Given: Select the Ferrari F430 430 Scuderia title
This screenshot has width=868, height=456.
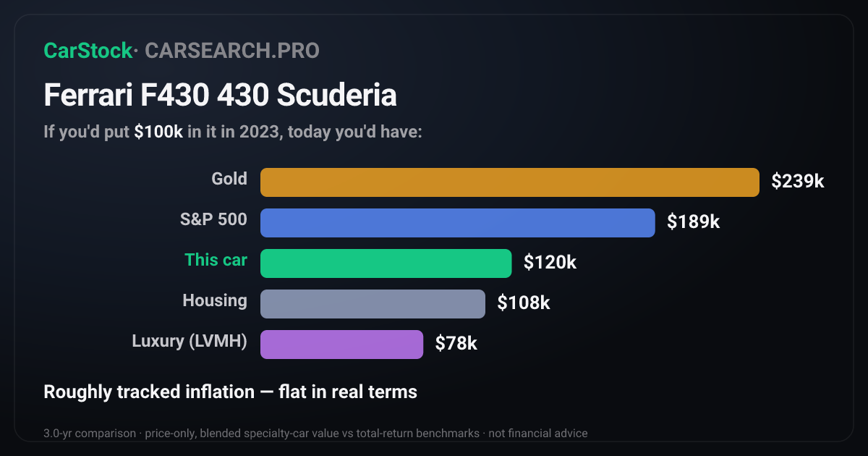Looking at the screenshot, I should click(220, 96).
